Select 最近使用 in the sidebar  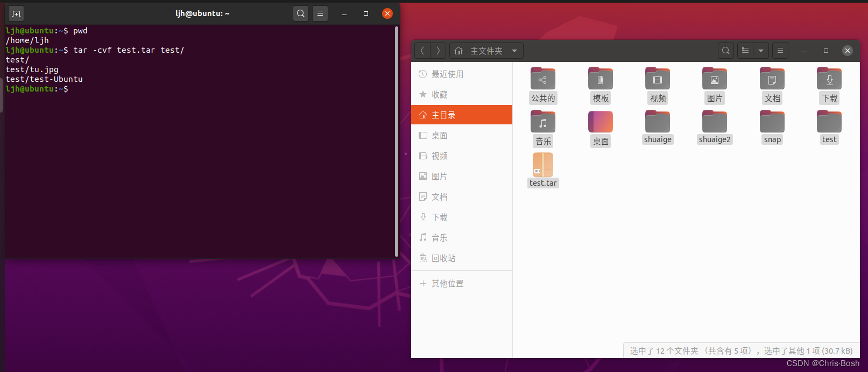click(x=462, y=74)
